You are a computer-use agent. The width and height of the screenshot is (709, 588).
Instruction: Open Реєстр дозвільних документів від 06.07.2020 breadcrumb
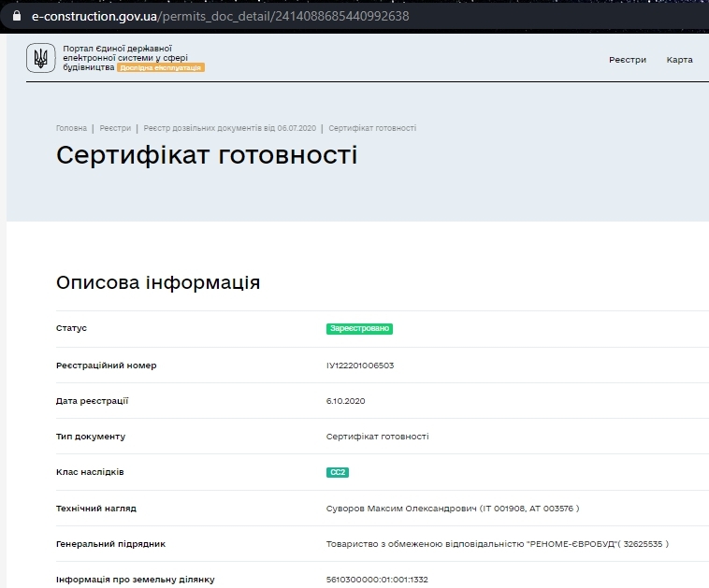click(230, 128)
